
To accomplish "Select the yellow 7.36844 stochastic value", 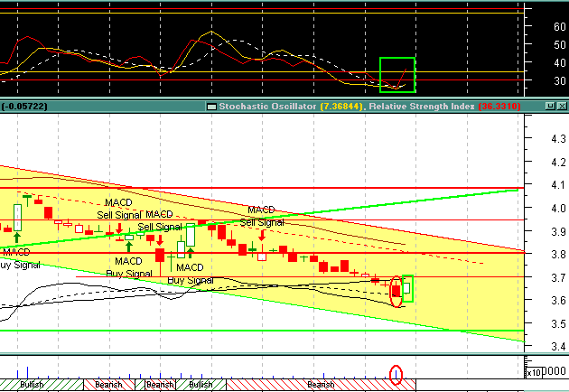I will pos(341,107).
